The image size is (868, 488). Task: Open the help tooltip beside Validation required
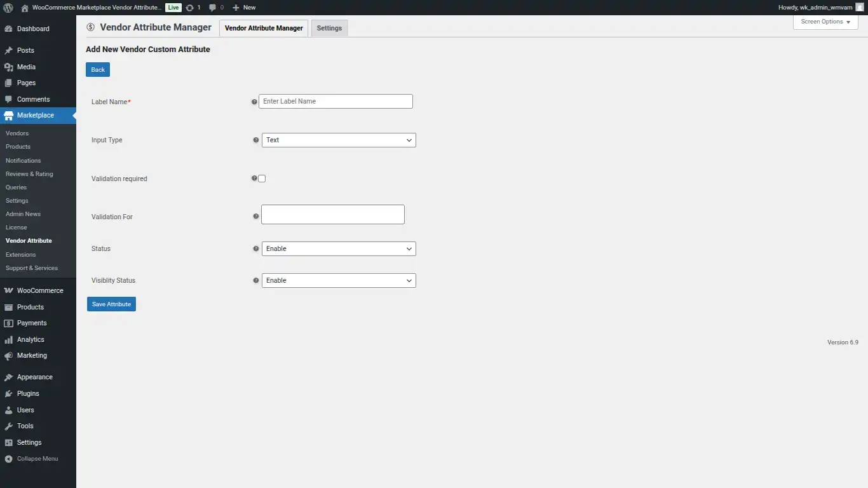coord(254,179)
